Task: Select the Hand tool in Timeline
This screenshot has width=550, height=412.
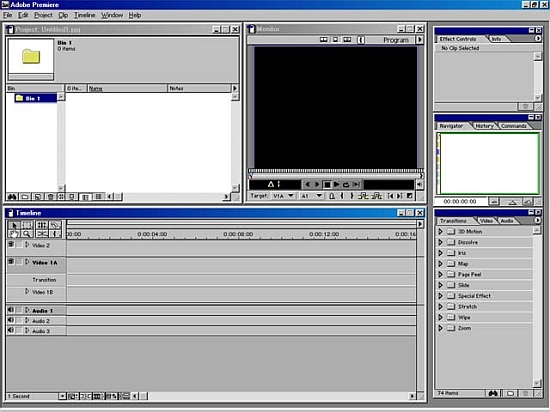Action: pos(14,234)
